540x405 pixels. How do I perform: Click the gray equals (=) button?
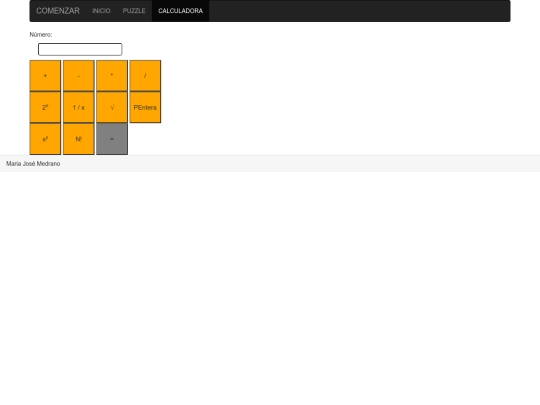click(112, 139)
